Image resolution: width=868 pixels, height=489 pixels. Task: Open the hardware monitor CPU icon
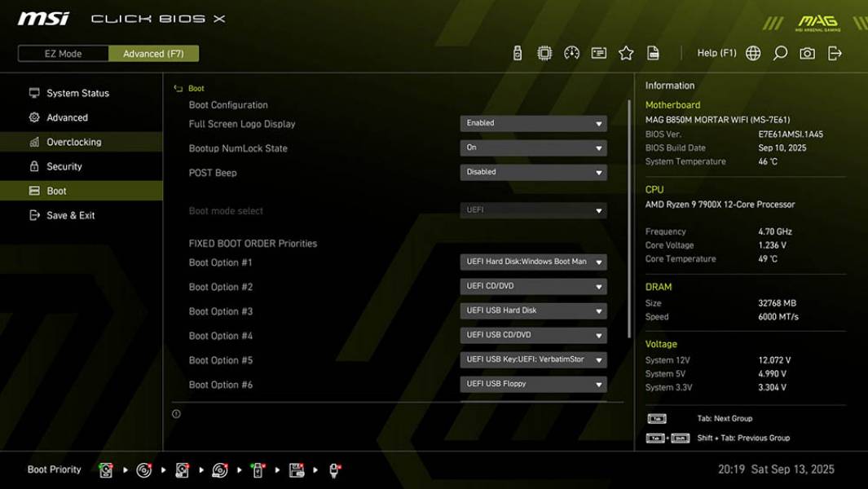544,52
